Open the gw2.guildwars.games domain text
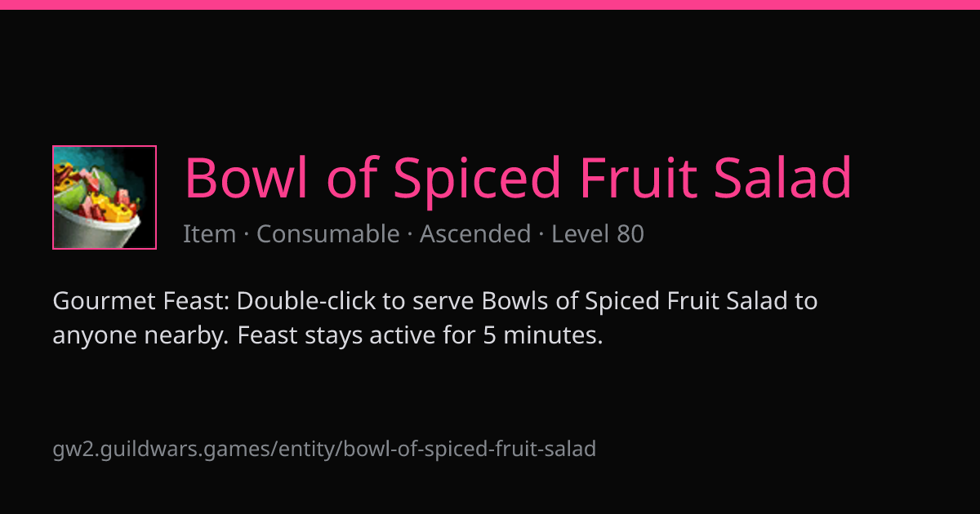Image resolution: width=980 pixels, height=514 pixels. (163, 449)
